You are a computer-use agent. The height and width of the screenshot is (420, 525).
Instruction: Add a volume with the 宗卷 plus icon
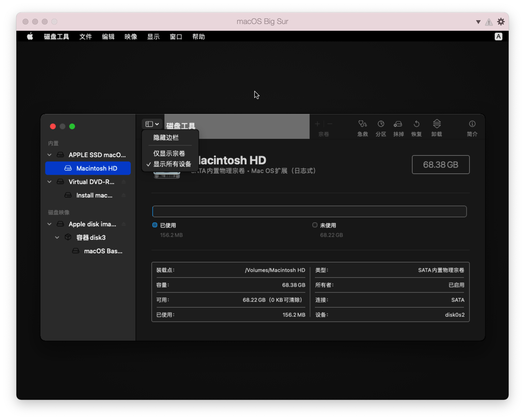pyautogui.click(x=317, y=124)
